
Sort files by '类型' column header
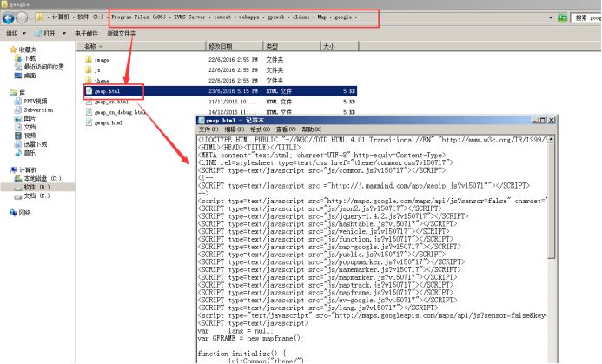[291, 46]
